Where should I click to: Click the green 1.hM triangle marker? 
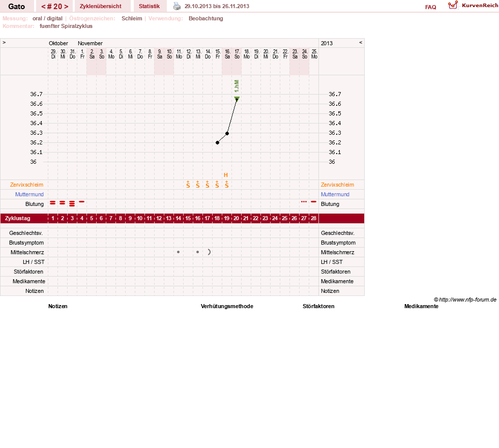click(x=237, y=99)
